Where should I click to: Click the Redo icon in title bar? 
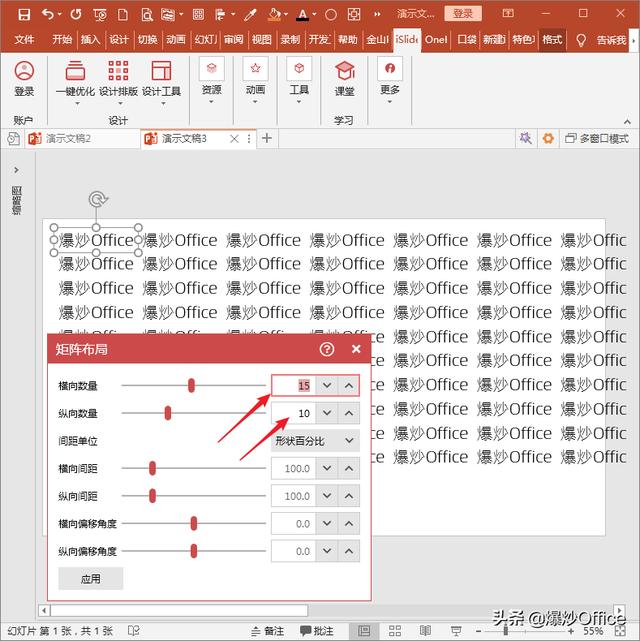(x=76, y=15)
